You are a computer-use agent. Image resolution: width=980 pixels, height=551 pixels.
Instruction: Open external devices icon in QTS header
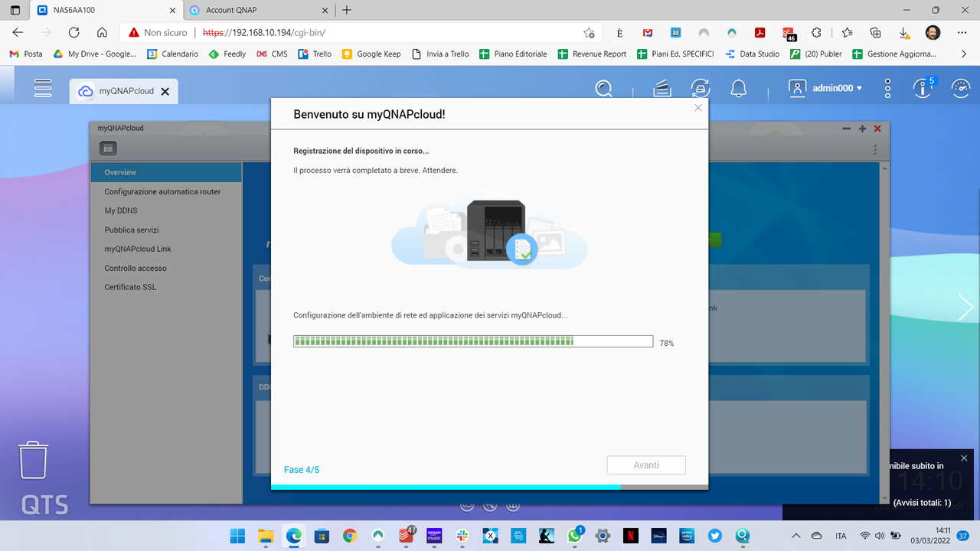coord(700,88)
